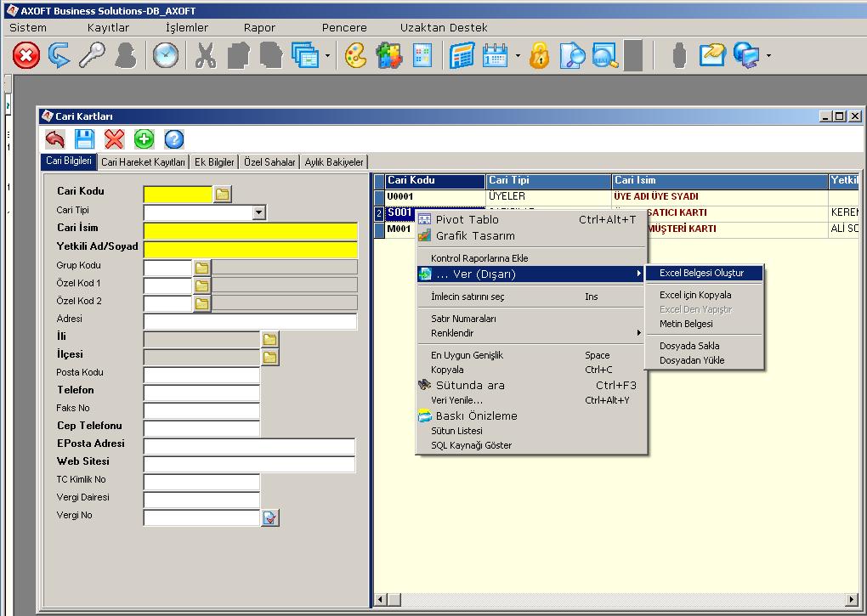Select Excel Belgesi Oluştur from submenu
Viewport: 867px width, 616px height.
click(x=702, y=274)
